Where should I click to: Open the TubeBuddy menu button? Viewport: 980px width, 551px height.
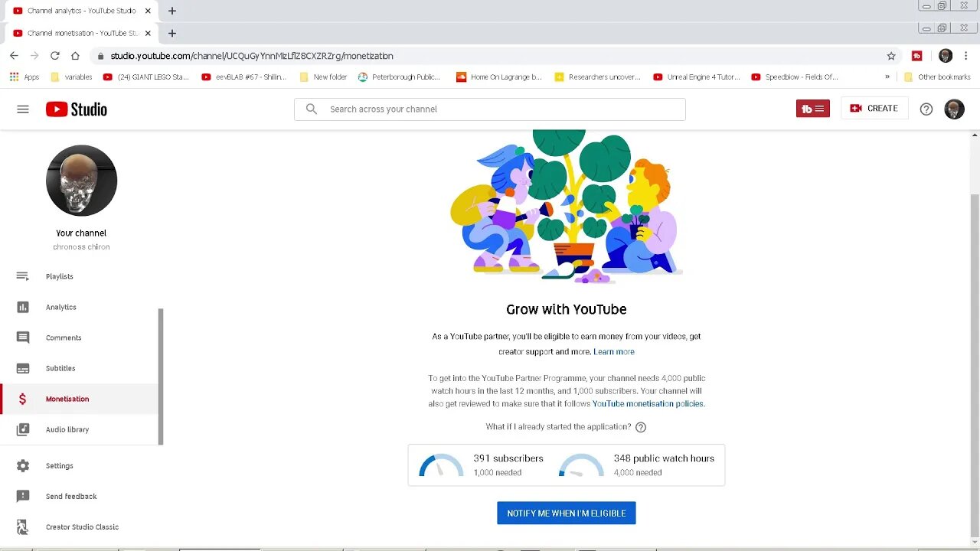812,109
